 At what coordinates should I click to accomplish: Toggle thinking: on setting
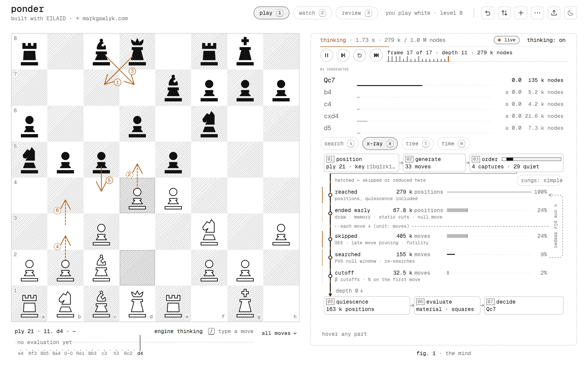click(x=546, y=40)
